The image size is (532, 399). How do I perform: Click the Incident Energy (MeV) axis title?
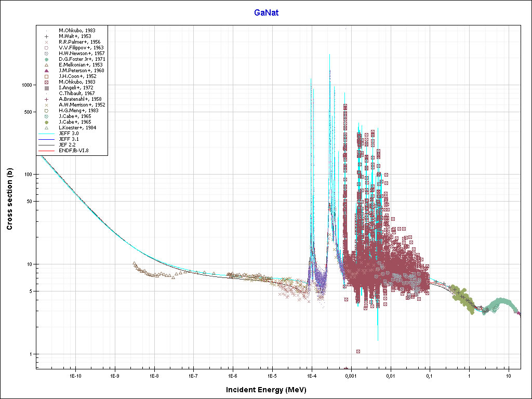click(x=265, y=390)
